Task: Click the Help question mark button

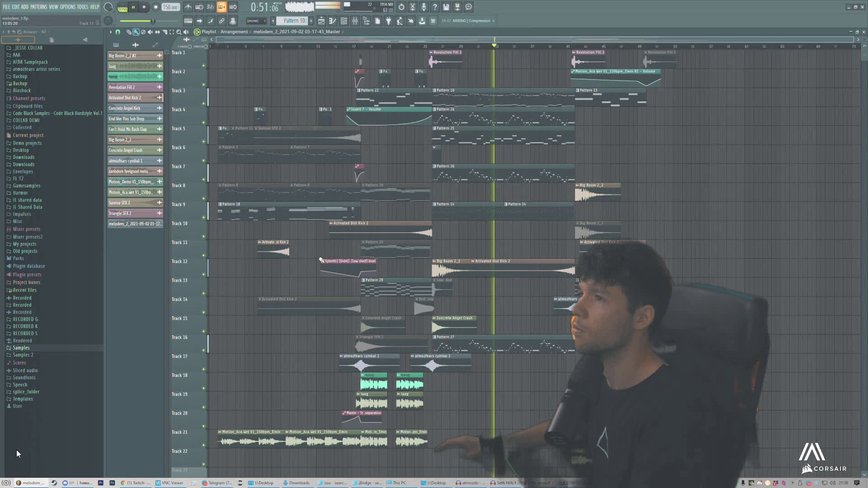Action: (x=435, y=7)
